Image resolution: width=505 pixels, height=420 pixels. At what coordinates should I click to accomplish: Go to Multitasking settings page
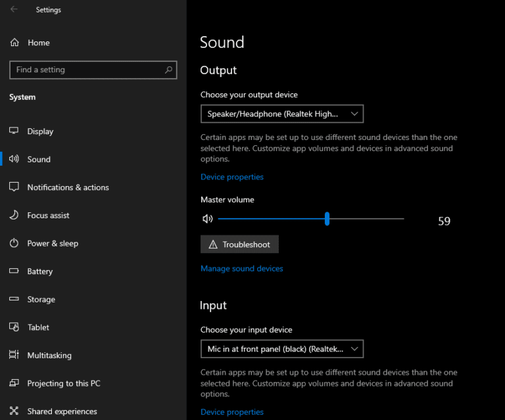[49, 356]
